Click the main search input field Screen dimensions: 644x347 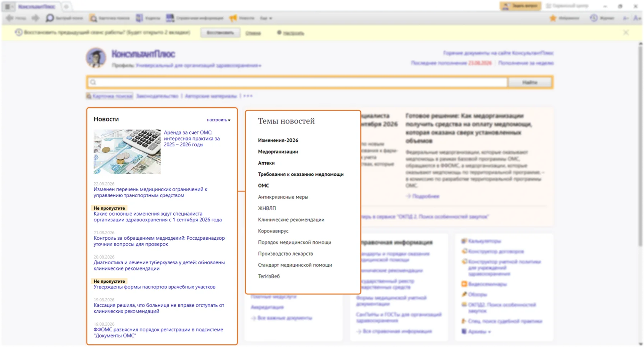tap(297, 82)
